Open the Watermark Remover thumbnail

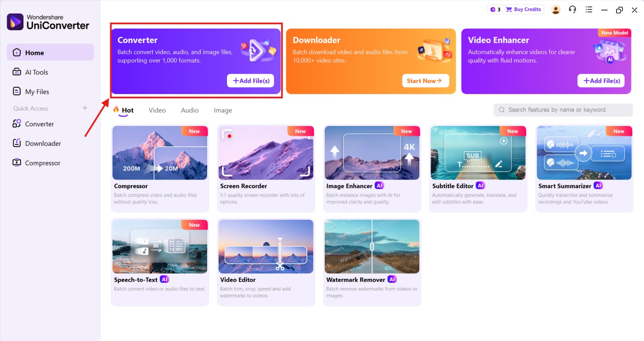tap(372, 247)
